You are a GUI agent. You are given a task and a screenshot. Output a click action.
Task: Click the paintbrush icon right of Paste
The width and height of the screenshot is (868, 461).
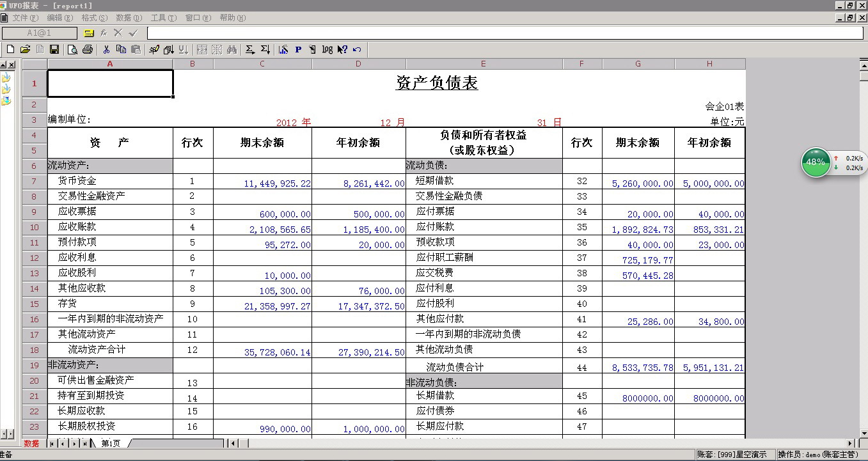pyautogui.click(x=154, y=49)
